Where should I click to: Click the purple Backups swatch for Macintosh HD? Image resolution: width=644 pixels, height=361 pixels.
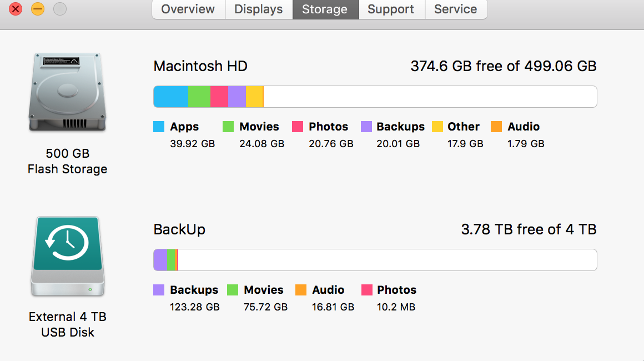[x=366, y=127]
